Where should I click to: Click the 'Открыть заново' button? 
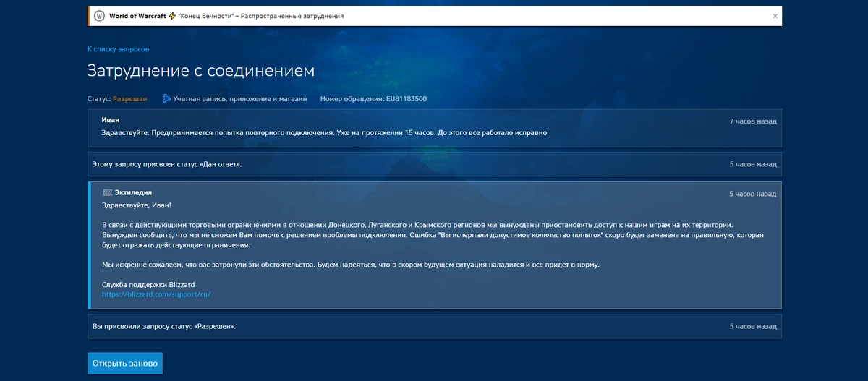pos(125,364)
